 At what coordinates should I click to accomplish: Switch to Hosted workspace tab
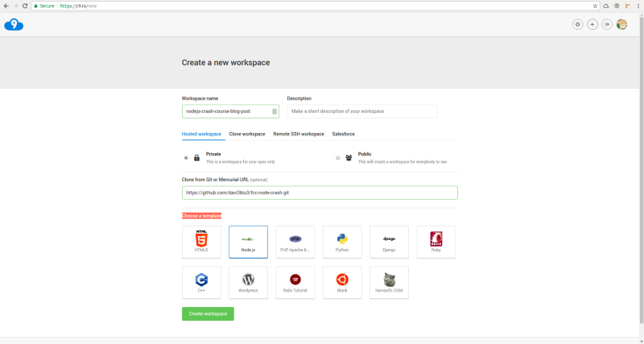pos(201,134)
